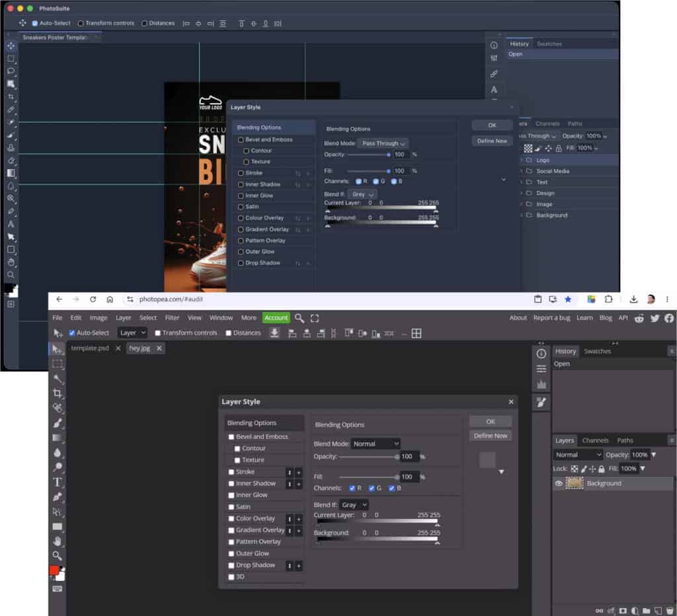Expand the Design layer folder in PhotoSuite
This screenshot has height=616, width=677.
(522, 194)
